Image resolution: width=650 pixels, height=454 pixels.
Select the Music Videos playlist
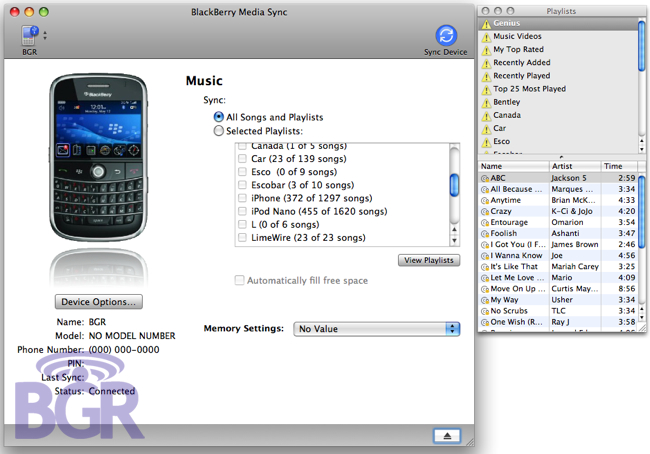coord(558,36)
